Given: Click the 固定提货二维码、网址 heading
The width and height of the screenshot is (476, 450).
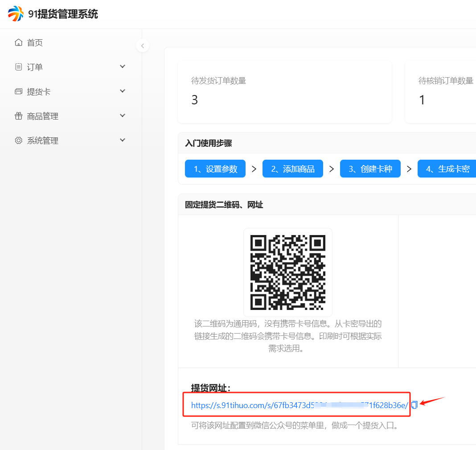Looking at the screenshot, I should pos(224,205).
